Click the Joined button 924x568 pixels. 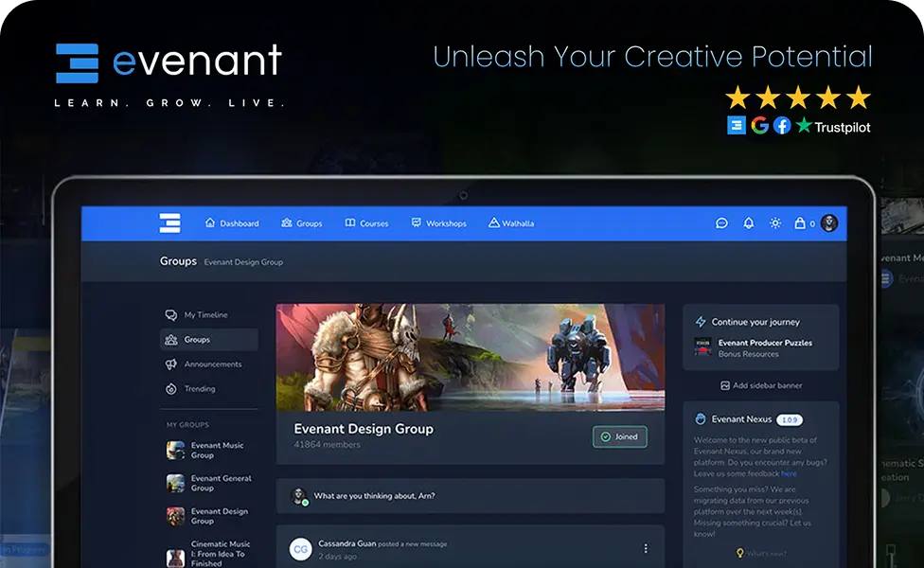619,436
